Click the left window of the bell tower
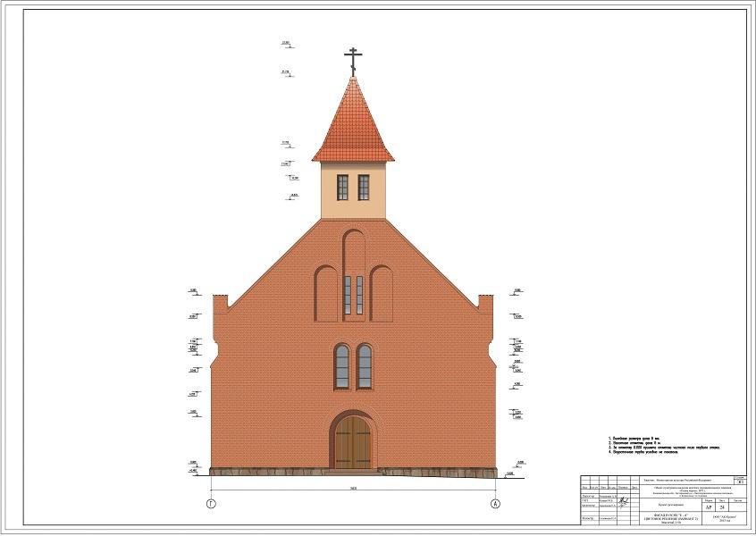The height and width of the screenshot is (536, 756). (342, 188)
